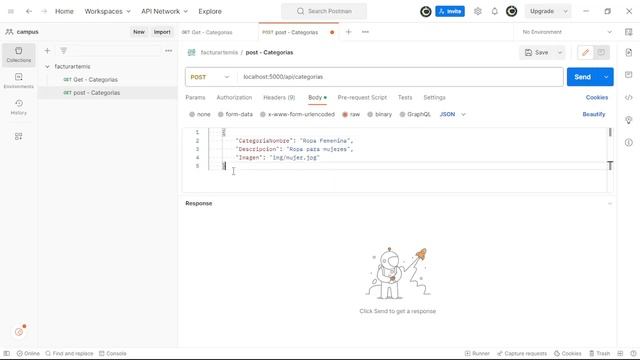
Task: Expand the API Network menu
Action: tap(164, 11)
